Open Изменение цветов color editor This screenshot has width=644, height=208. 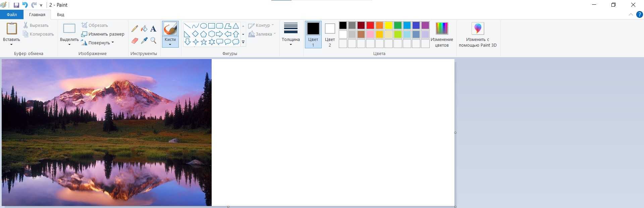(x=442, y=34)
